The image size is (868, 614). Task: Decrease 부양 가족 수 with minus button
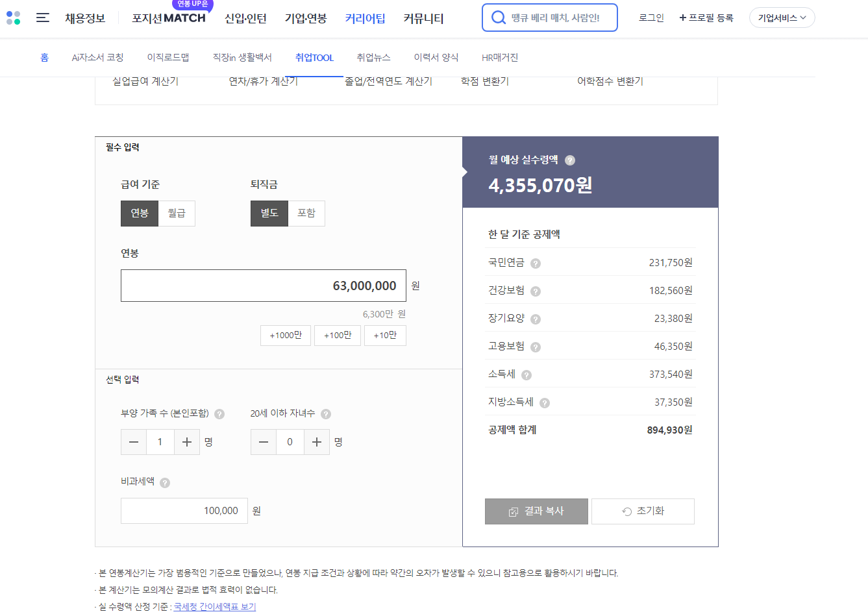tap(134, 442)
